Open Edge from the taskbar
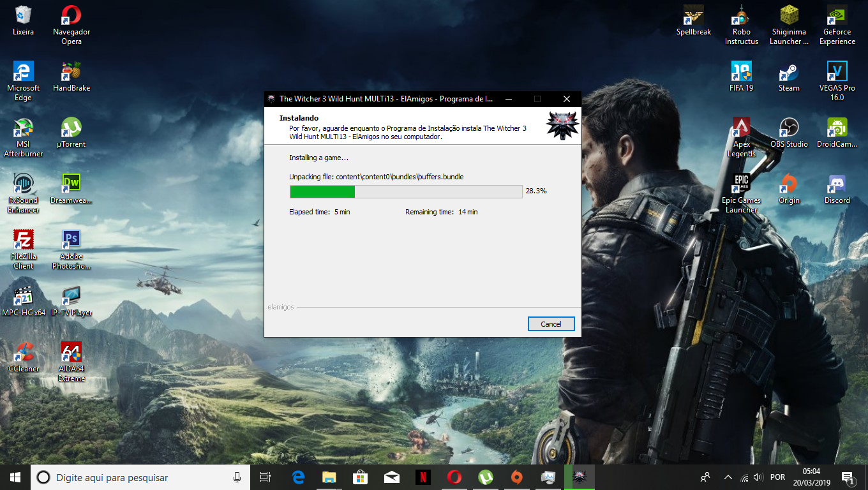Screen dimensions: 868x490 [298, 477]
